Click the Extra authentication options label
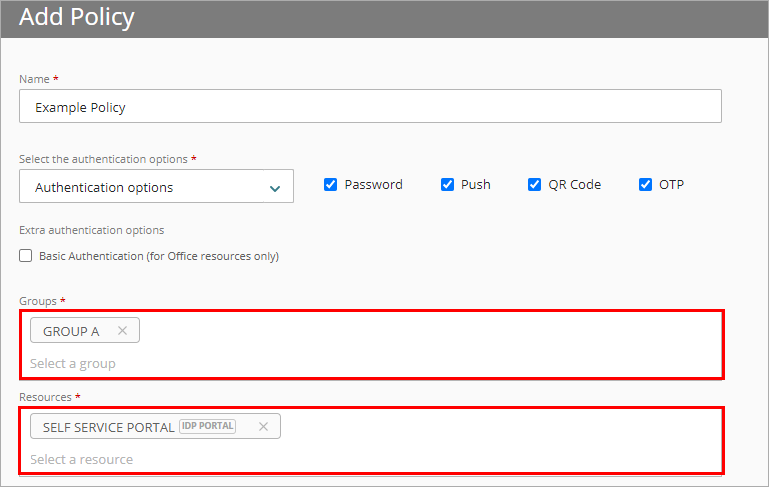 (91, 230)
